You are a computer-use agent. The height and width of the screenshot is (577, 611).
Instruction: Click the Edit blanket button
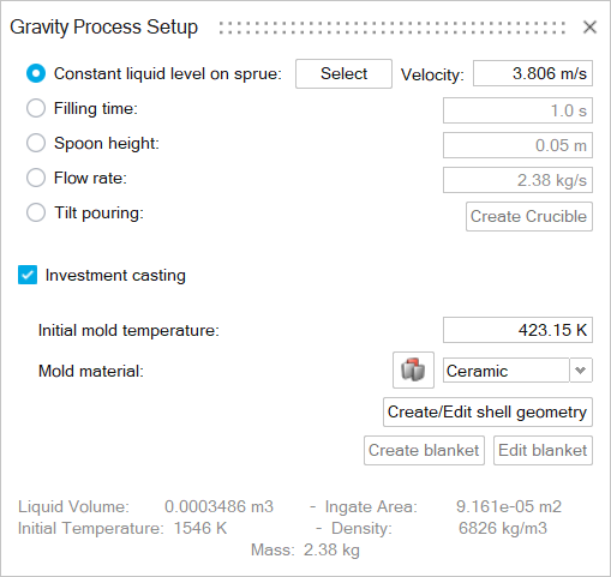click(542, 450)
